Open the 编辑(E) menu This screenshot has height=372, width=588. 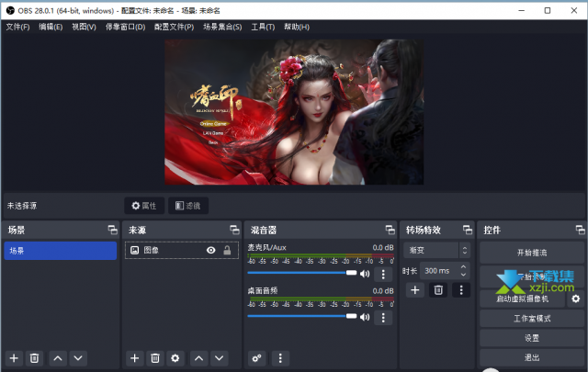click(51, 27)
